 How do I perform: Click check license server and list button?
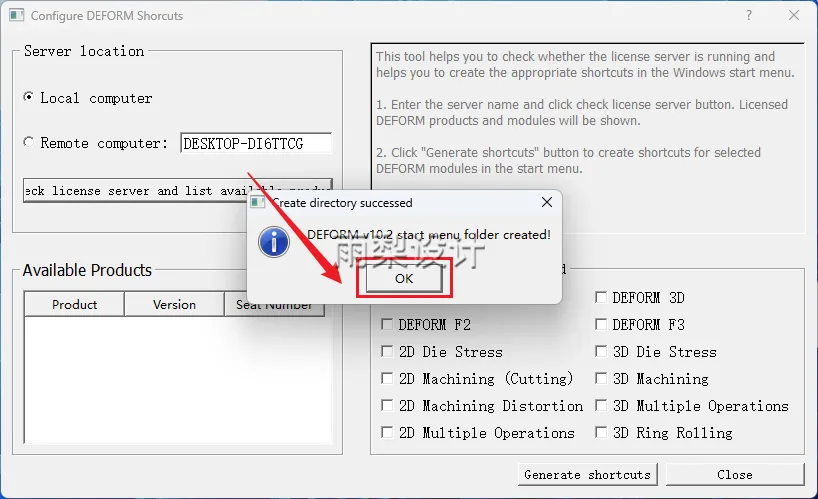tap(177, 190)
